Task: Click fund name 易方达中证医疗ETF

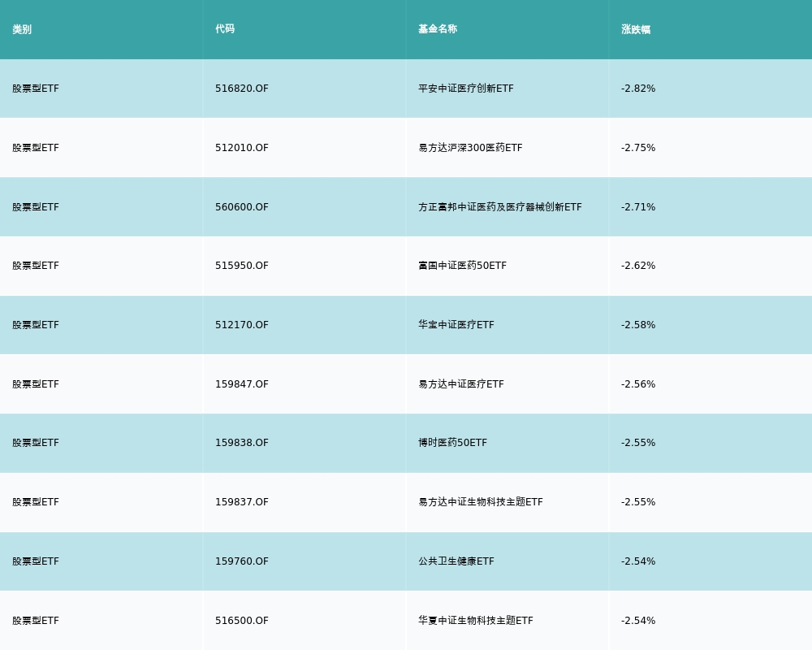Action: [x=461, y=384]
